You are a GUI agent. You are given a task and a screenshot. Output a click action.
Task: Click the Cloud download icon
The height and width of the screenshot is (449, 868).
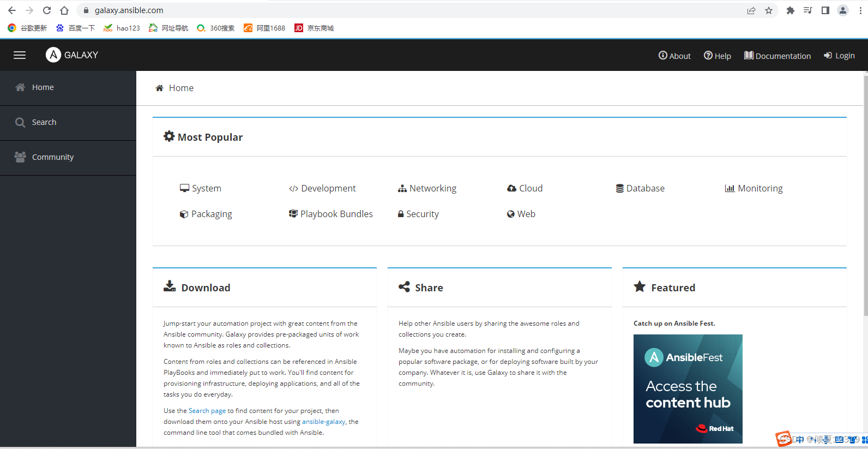pos(511,188)
